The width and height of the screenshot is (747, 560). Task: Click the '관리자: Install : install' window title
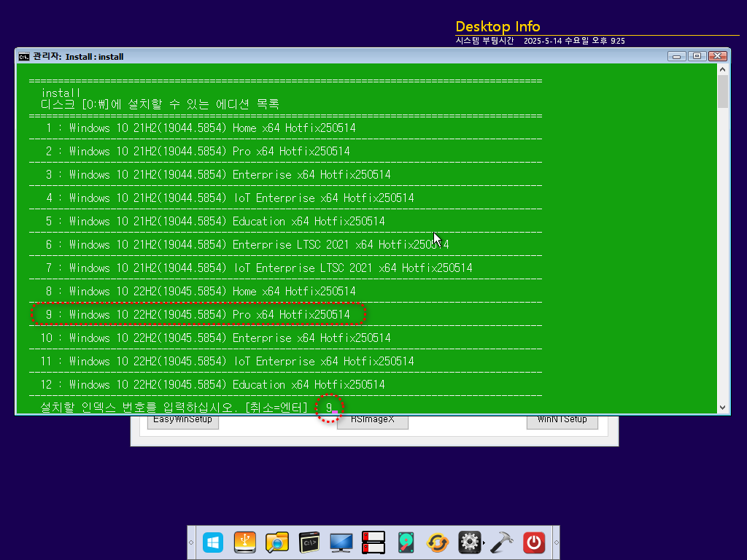pyautogui.click(x=78, y=57)
